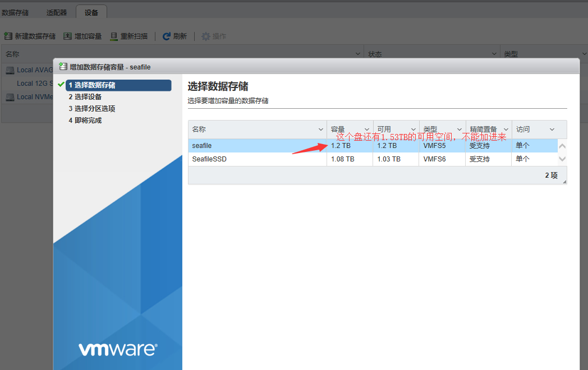Click the 2 项 item count
This screenshot has width=588, height=370.
point(551,175)
